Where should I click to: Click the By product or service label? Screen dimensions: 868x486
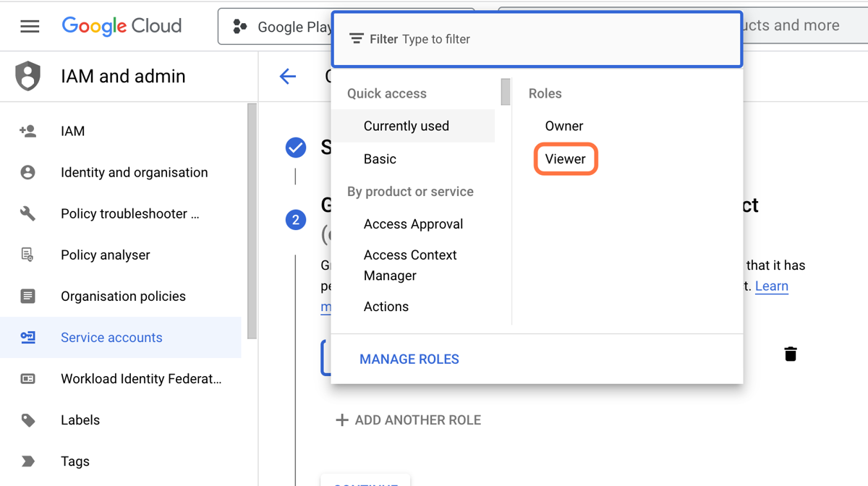point(410,192)
